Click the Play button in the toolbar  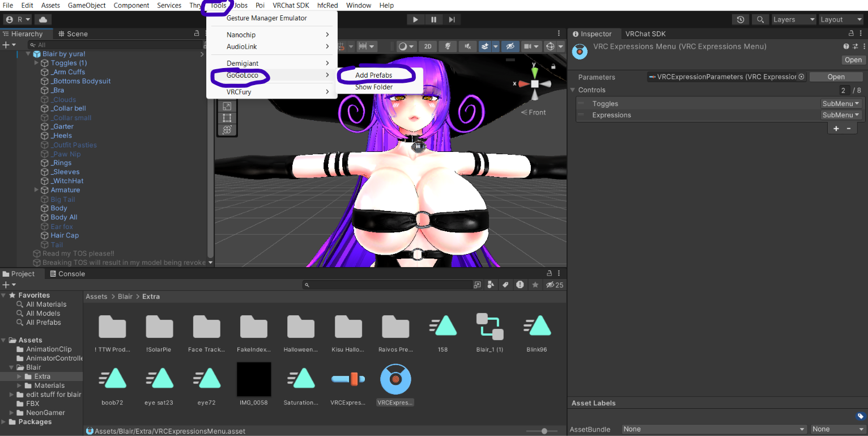tap(415, 19)
